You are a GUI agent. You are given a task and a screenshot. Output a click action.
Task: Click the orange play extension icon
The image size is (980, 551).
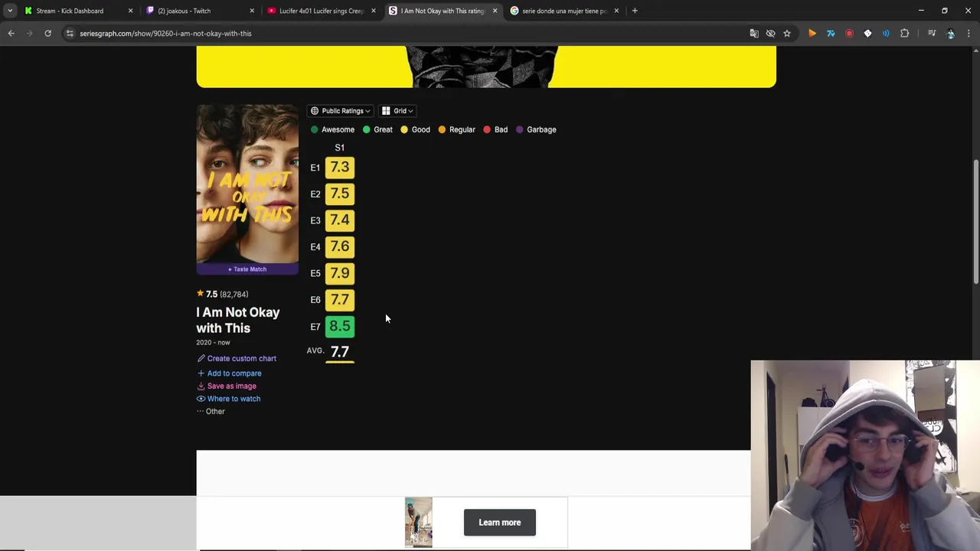coord(812,34)
